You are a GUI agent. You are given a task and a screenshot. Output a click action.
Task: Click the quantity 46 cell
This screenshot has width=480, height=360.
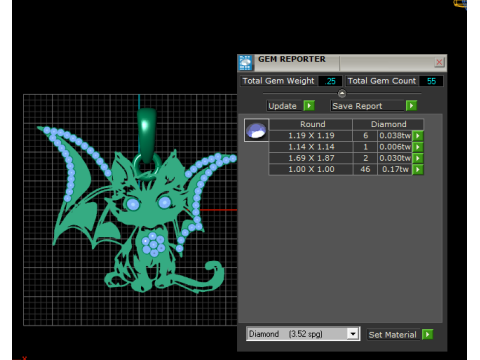click(365, 169)
